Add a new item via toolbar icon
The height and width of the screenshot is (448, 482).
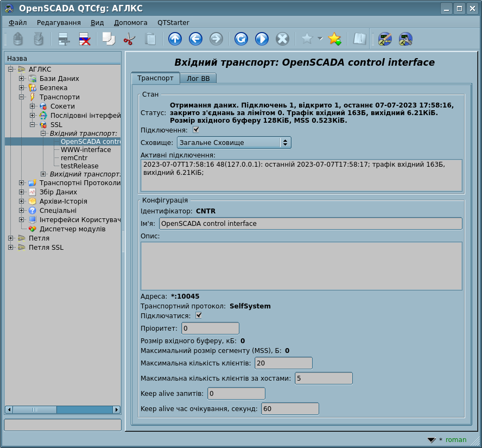click(64, 39)
